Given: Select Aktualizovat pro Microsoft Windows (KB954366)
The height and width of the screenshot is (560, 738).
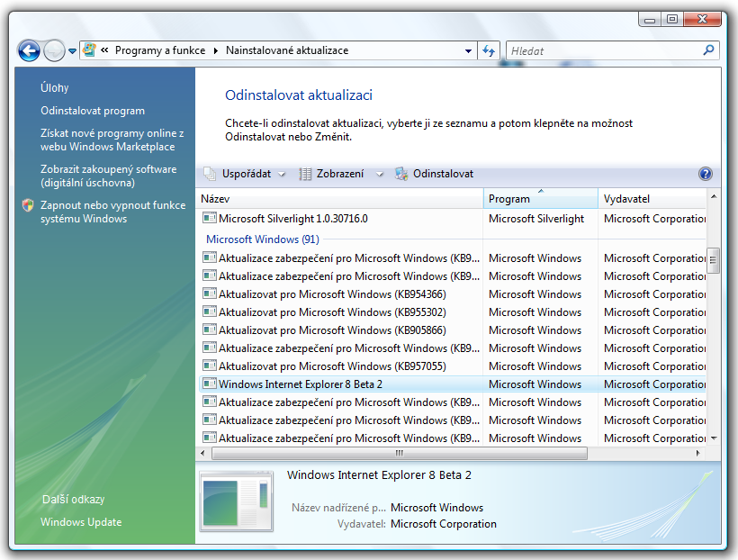Looking at the screenshot, I should (332, 294).
